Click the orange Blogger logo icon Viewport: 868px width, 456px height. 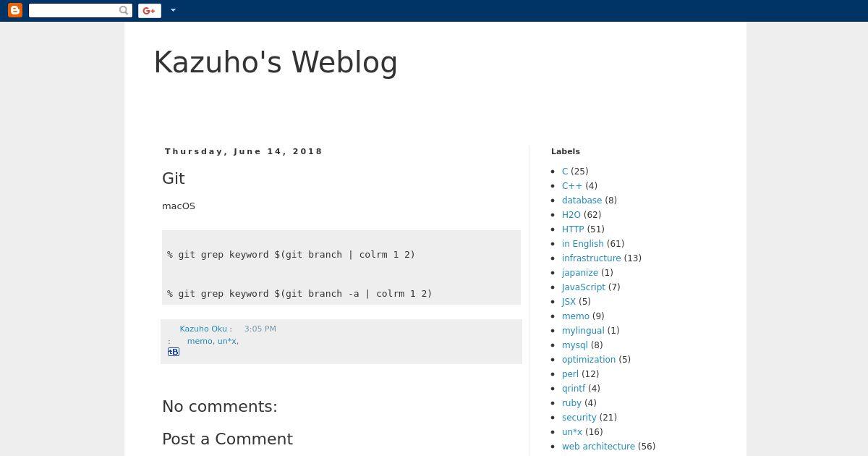point(14,10)
